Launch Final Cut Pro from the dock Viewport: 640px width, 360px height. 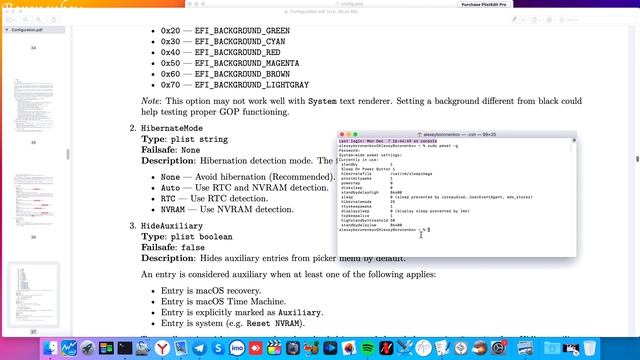(274, 348)
